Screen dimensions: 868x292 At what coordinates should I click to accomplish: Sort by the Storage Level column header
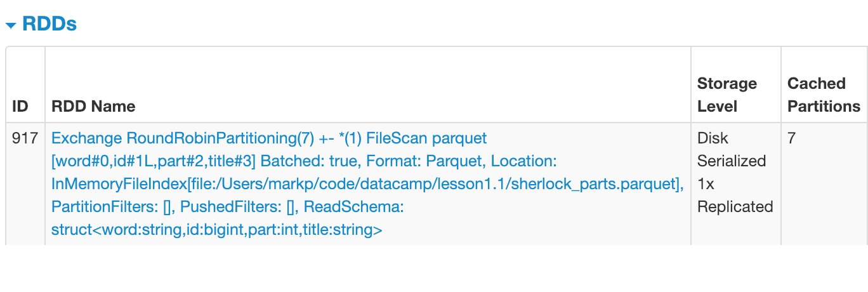pyautogui.click(x=727, y=95)
